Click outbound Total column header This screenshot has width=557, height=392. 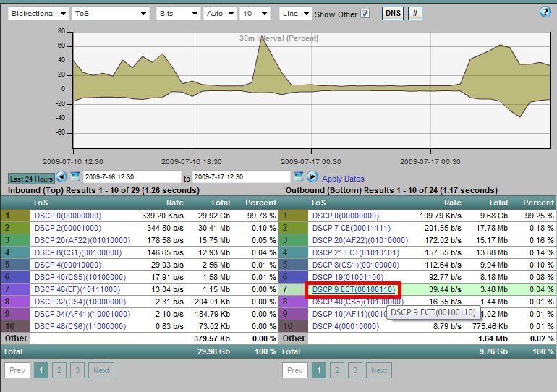(x=498, y=203)
